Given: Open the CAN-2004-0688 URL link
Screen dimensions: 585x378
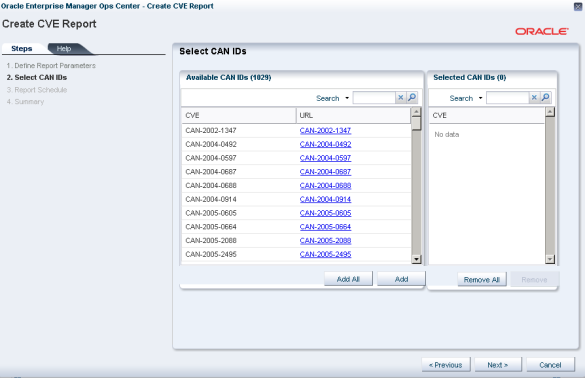Looking at the screenshot, I should [x=325, y=186].
